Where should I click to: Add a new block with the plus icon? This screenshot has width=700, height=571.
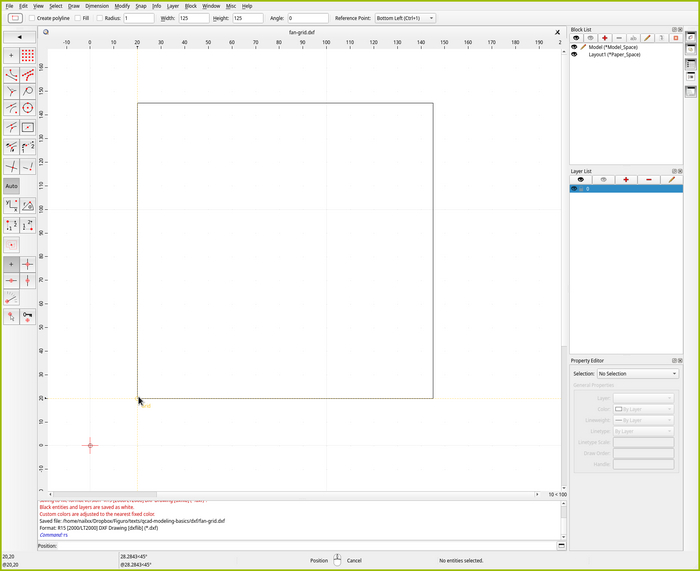tap(605, 38)
